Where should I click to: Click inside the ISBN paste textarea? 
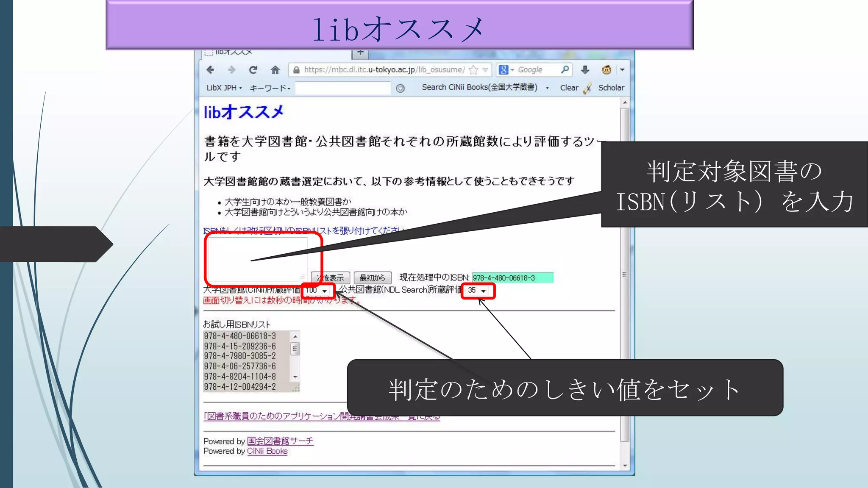coord(258,258)
